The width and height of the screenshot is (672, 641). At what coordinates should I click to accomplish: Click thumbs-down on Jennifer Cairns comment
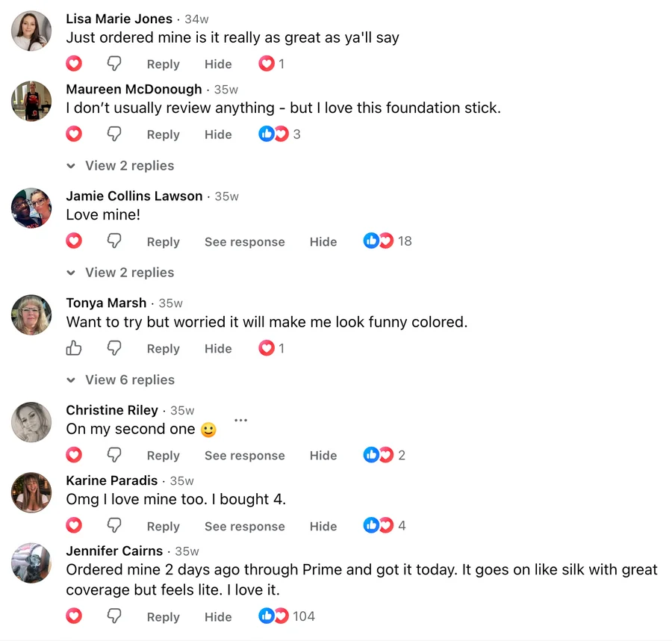point(114,616)
